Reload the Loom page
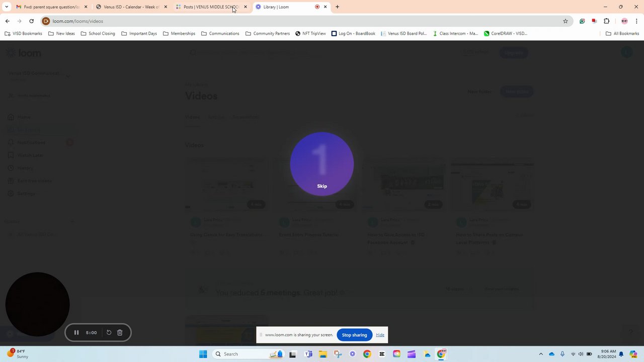 coord(31,21)
